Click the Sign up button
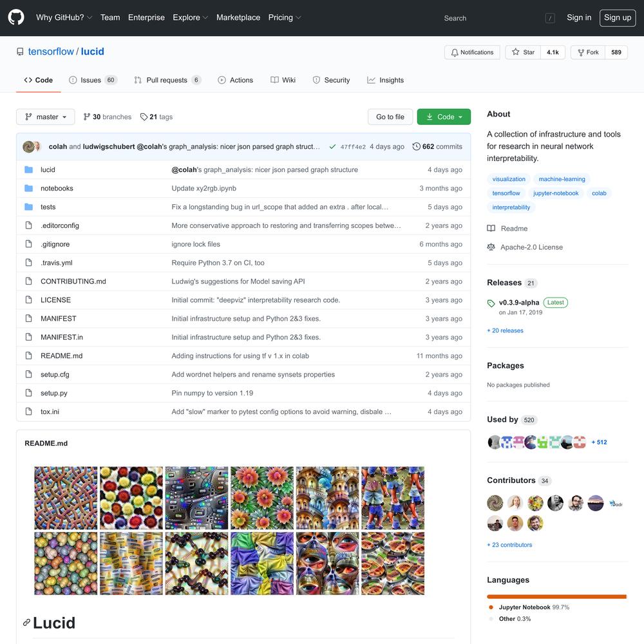The width and height of the screenshot is (644, 644). pyautogui.click(x=618, y=17)
